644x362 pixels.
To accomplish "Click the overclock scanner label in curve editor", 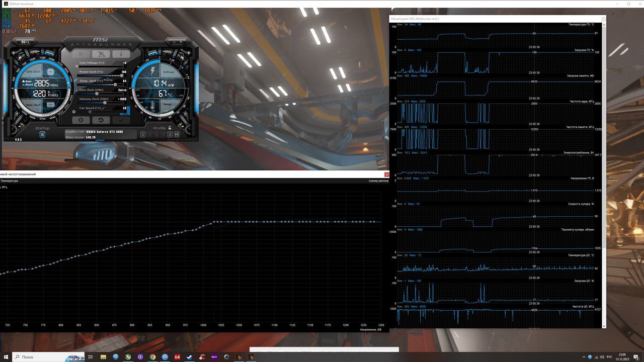I will [x=378, y=180].
